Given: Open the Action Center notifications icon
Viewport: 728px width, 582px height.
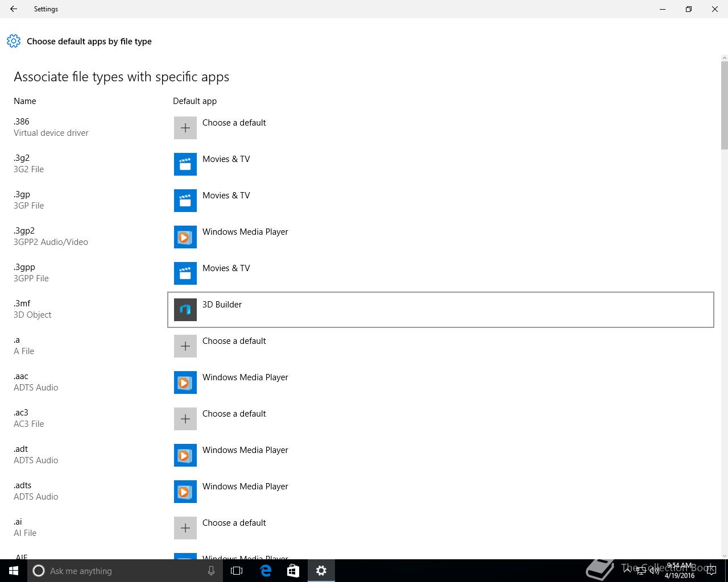Looking at the screenshot, I should click(712, 571).
